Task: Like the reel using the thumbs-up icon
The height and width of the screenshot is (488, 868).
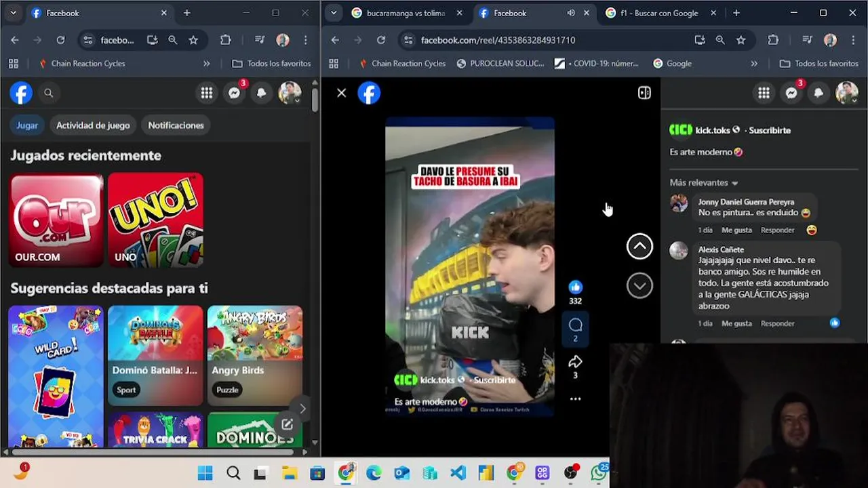Action: (x=575, y=287)
